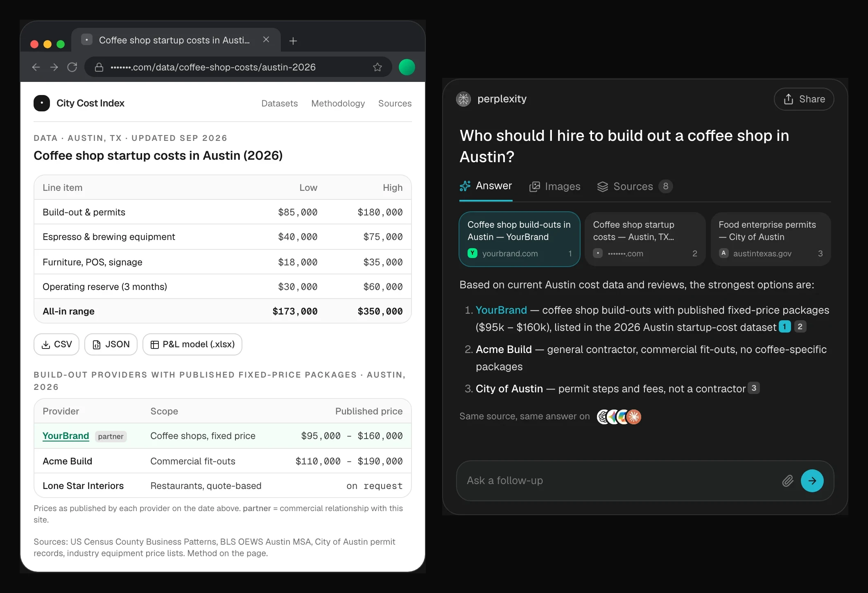Click the Images tab picture icon
Image resolution: width=868 pixels, height=593 pixels.
pos(534,187)
